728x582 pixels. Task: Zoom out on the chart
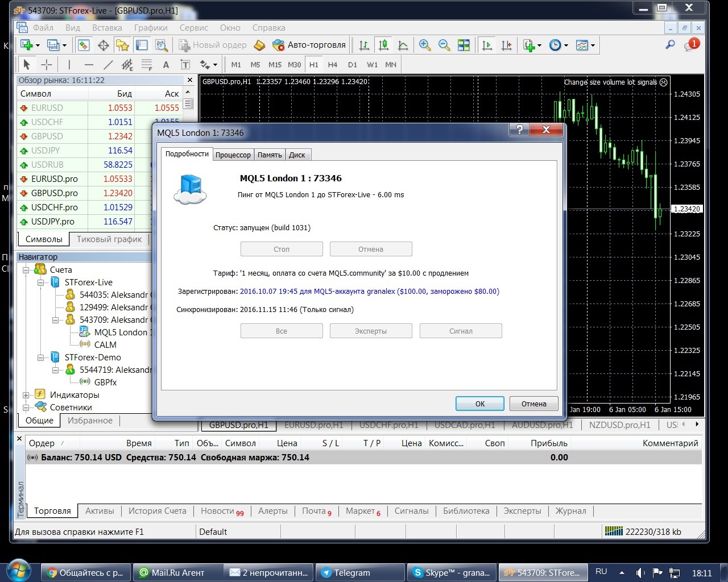click(x=444, y=45)
